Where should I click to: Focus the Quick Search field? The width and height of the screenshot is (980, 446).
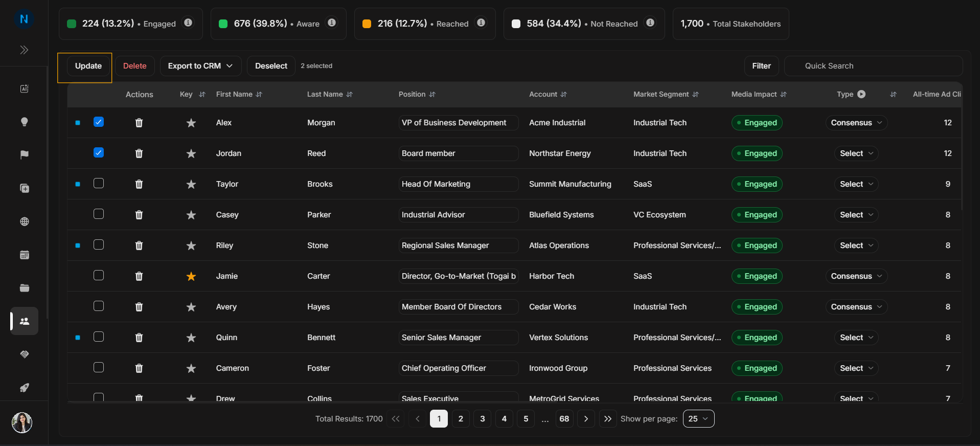point(873,66)
